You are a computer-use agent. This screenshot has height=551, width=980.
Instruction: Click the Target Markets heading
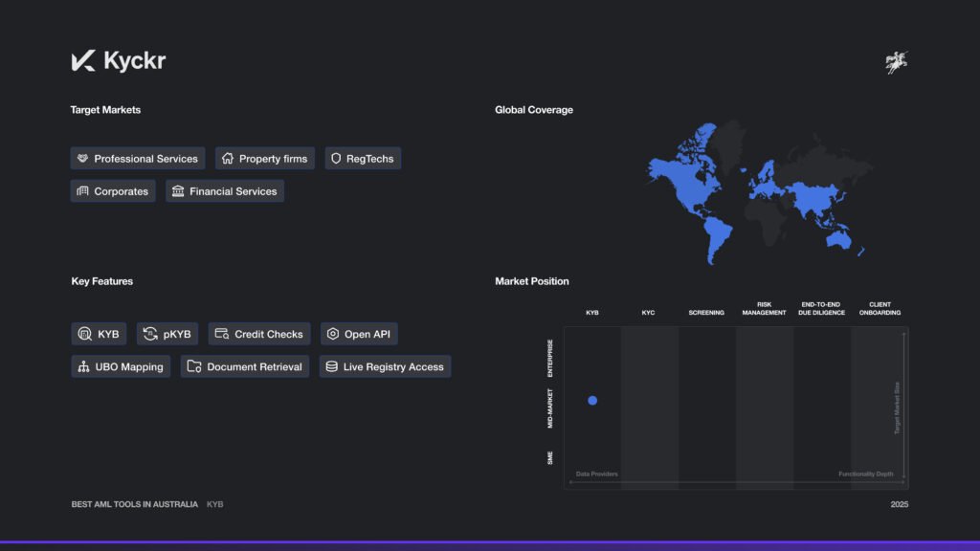click(x=105, y=110)
